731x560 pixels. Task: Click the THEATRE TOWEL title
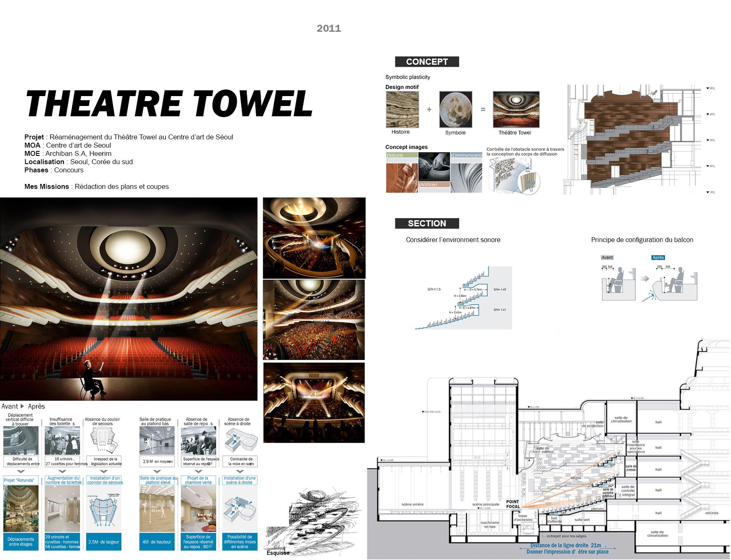tap(169, 103)
